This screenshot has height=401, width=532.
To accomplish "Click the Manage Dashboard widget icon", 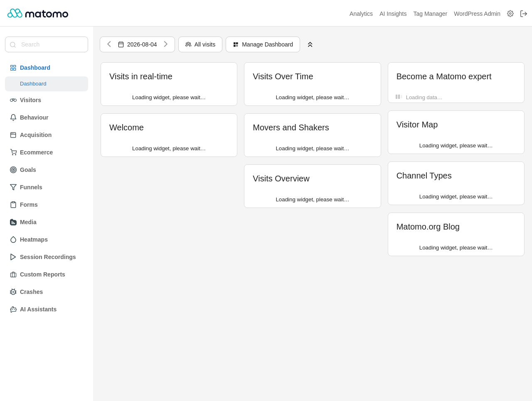I will pyautogui.click(x=236, y=44).
